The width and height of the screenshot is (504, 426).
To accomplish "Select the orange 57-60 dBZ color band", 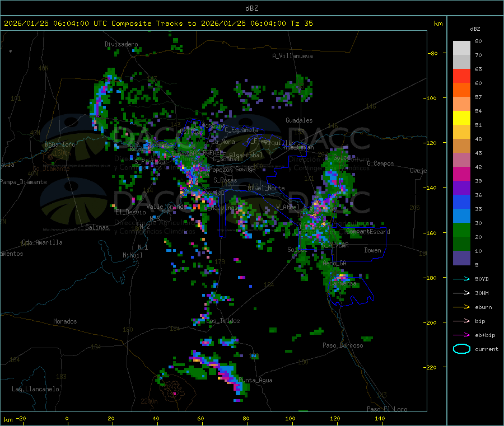I will 461,90.
